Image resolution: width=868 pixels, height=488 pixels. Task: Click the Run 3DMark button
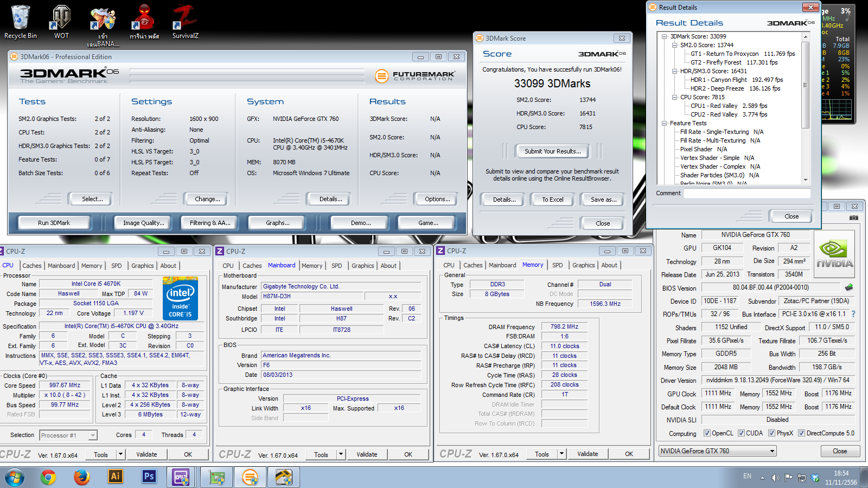click(54, 223)
